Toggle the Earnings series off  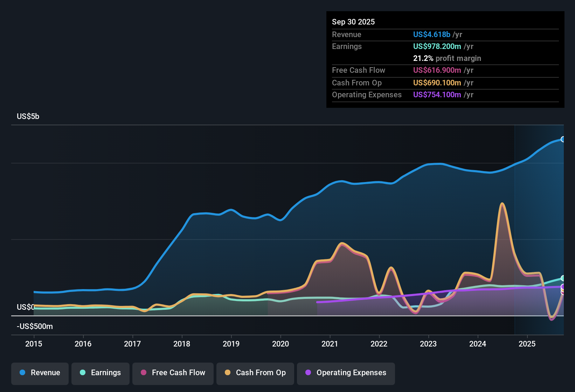(101, 373)
